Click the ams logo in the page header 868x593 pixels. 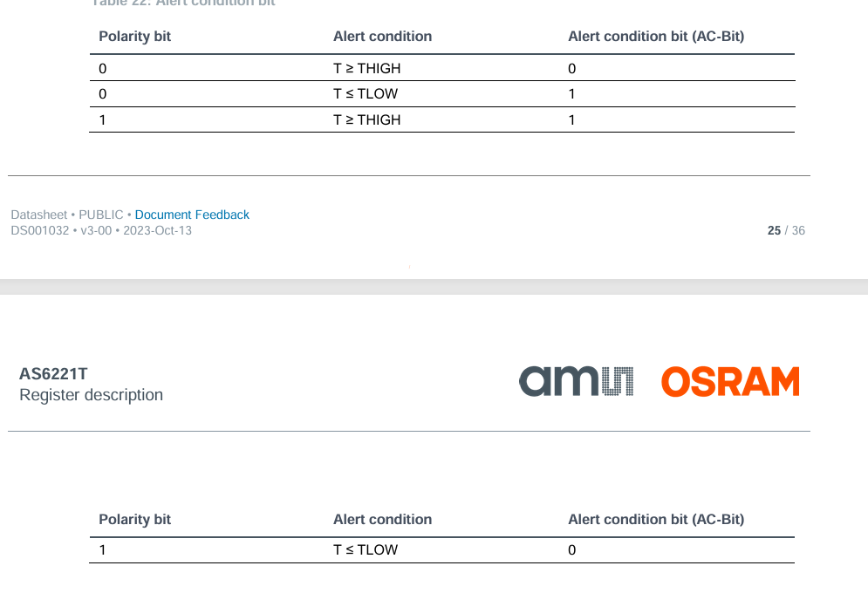[577, 382]
